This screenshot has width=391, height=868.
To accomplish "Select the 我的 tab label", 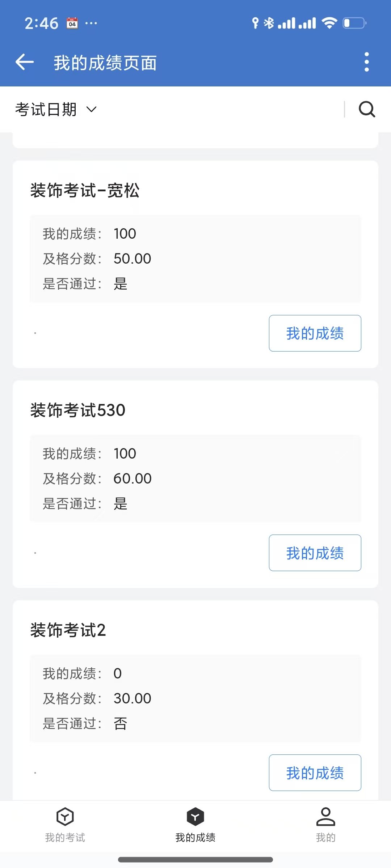I will pos(325,837).
